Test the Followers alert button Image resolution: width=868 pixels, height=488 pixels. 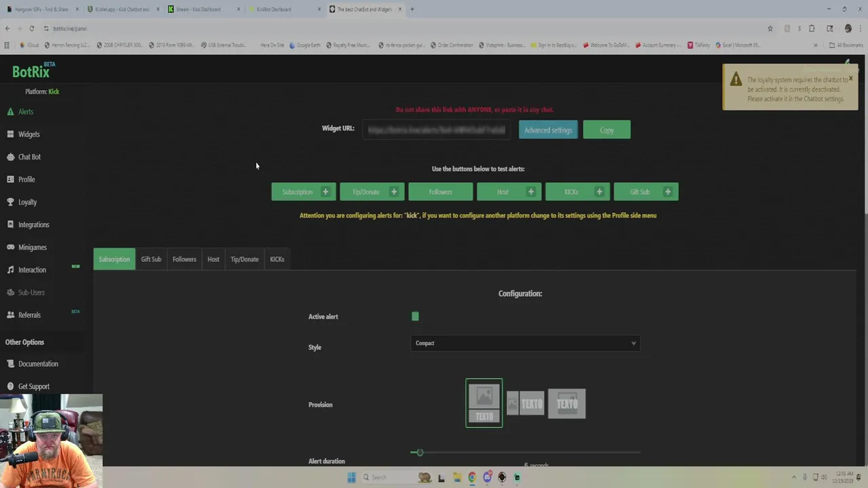[x=441, y=192]
